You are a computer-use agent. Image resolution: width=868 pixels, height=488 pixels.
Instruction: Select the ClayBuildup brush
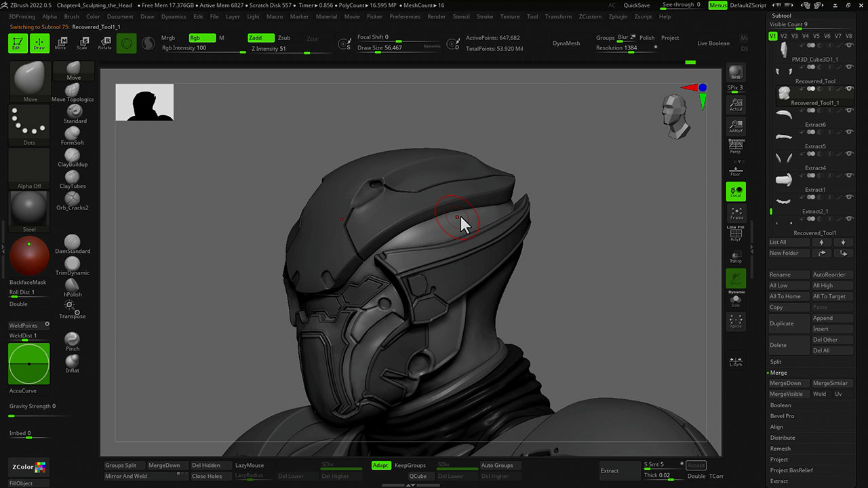pos(73,156)
